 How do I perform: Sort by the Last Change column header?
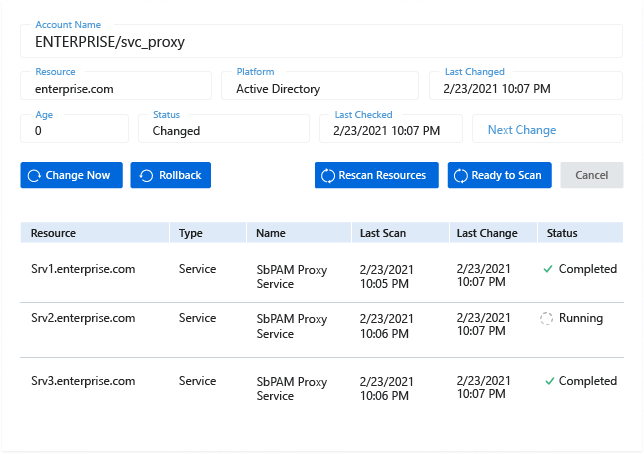493,233
